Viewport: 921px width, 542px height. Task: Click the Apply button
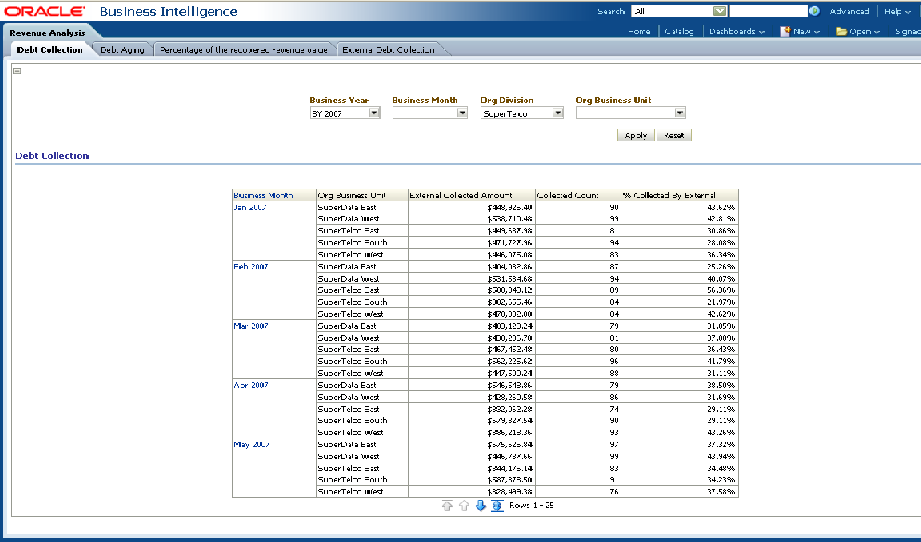(636, 135)
